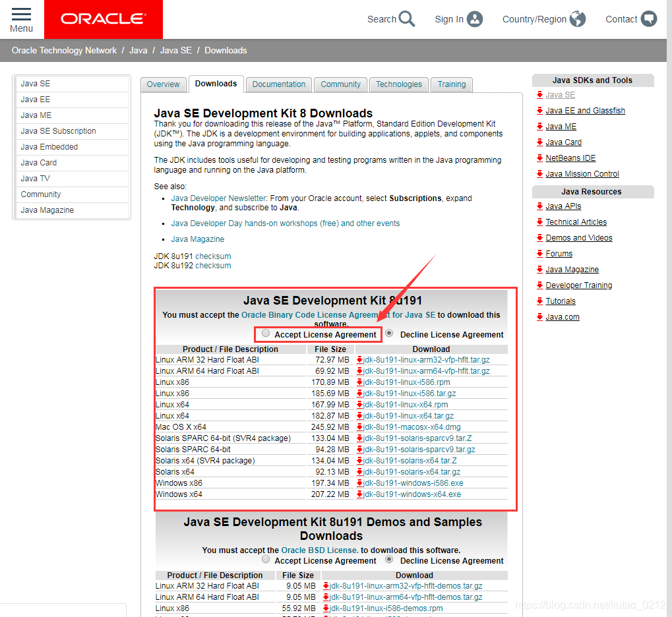Click Java SE breadcrumb link
Screen dimensions: 672x617
175,51
